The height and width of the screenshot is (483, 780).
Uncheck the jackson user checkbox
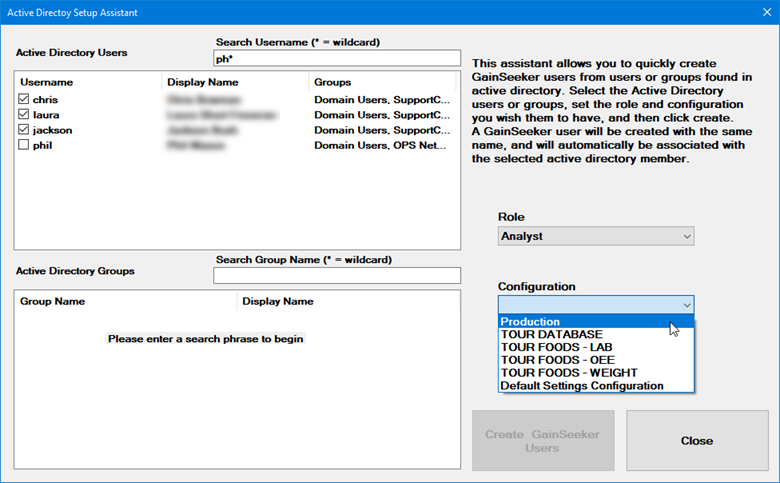click(x=25, y=130)
